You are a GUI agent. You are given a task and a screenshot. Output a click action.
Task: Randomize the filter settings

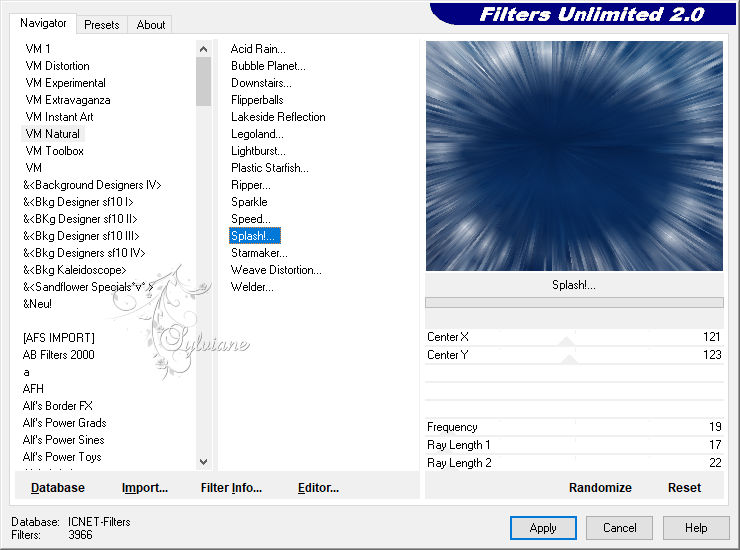(x=600, y=488)
